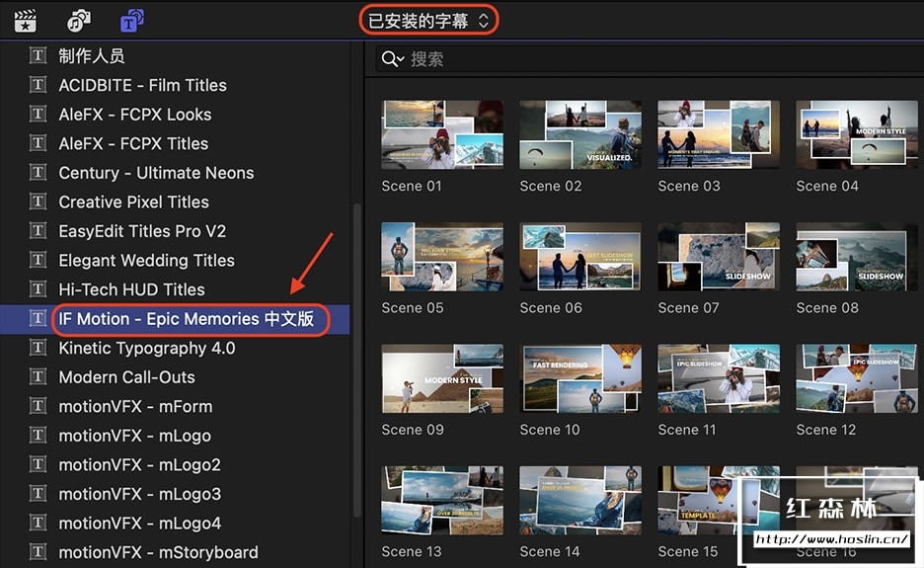924x568 pixels.
Task: Select Elegant Wedding Titles category
Action: [x=175, y=260]
